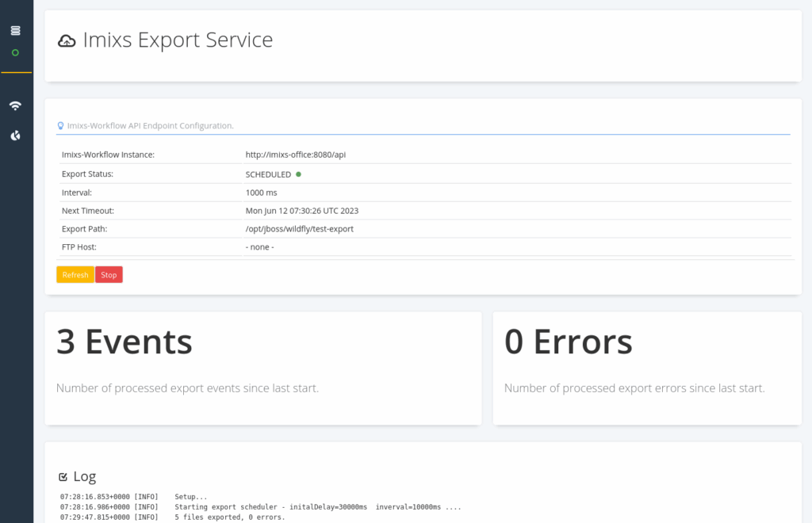Screen dimensions: 812x523
Task: Click the Imixs Export Service heading
Action: [x=178, y=40]
